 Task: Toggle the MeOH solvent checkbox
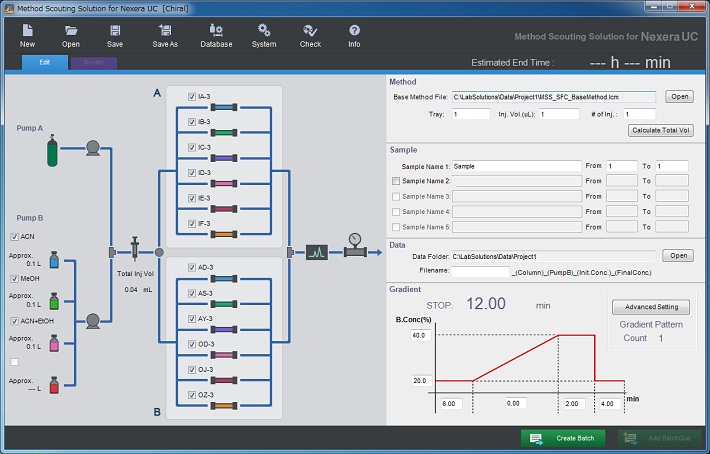tap(14, 279)
